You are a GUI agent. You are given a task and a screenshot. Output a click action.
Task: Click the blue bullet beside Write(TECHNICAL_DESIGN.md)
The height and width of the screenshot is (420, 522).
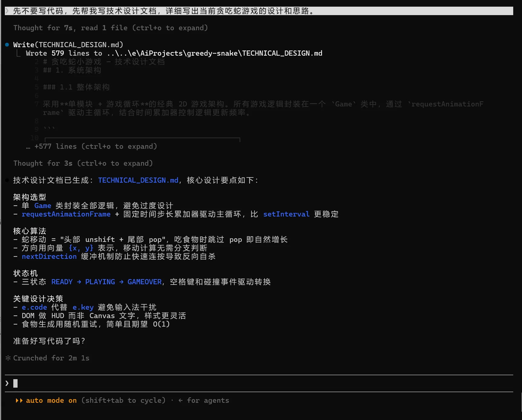pos(7,45)
